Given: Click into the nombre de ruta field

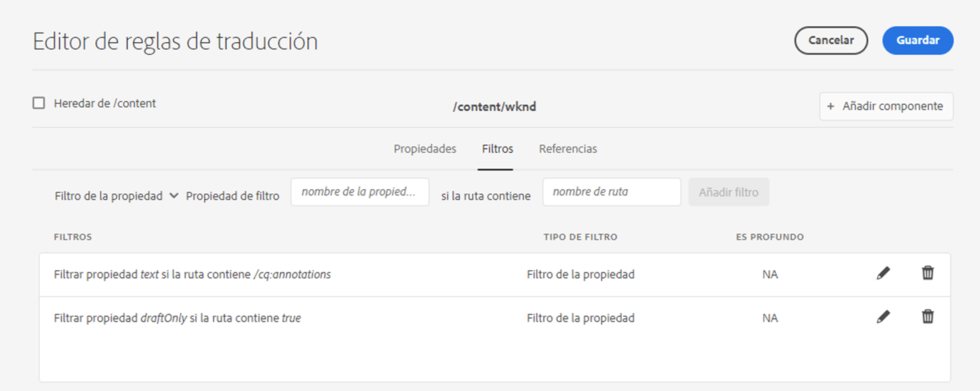Looking at the screenshot, I should click(x=611, y=192).
